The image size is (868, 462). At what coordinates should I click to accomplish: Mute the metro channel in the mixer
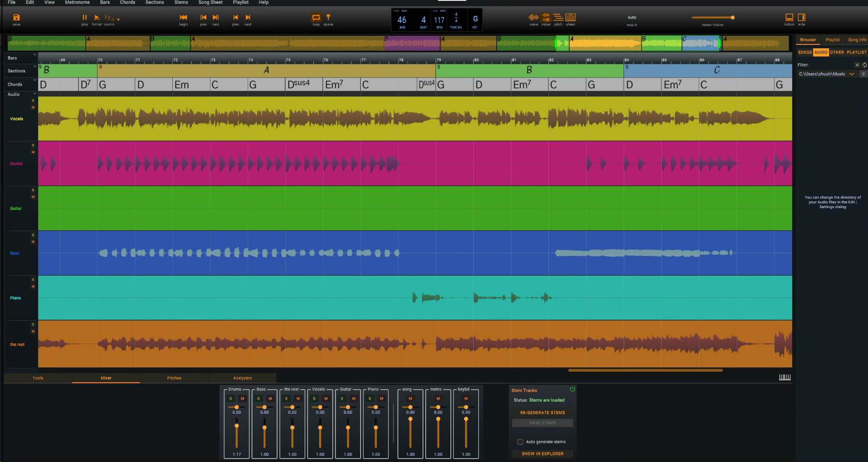point(438,398)
